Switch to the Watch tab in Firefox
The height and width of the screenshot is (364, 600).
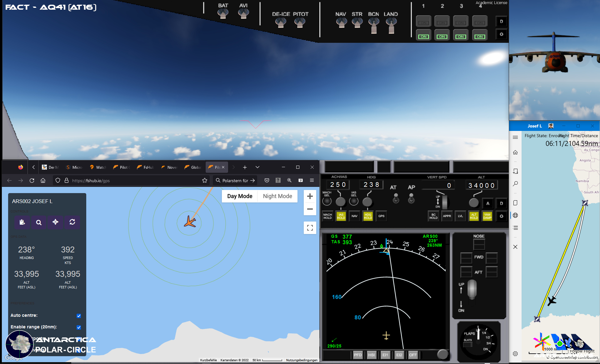coord(98,167)
